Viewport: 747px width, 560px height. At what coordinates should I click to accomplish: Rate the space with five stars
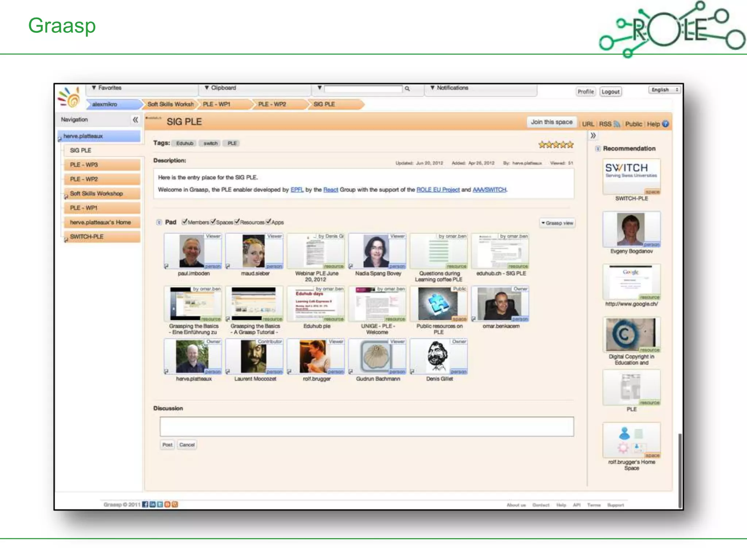pos(570,145)
